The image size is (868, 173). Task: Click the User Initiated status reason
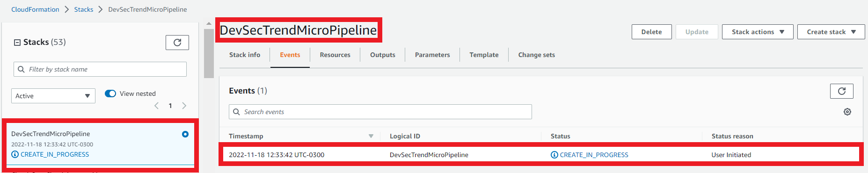(x=731, y=155)
